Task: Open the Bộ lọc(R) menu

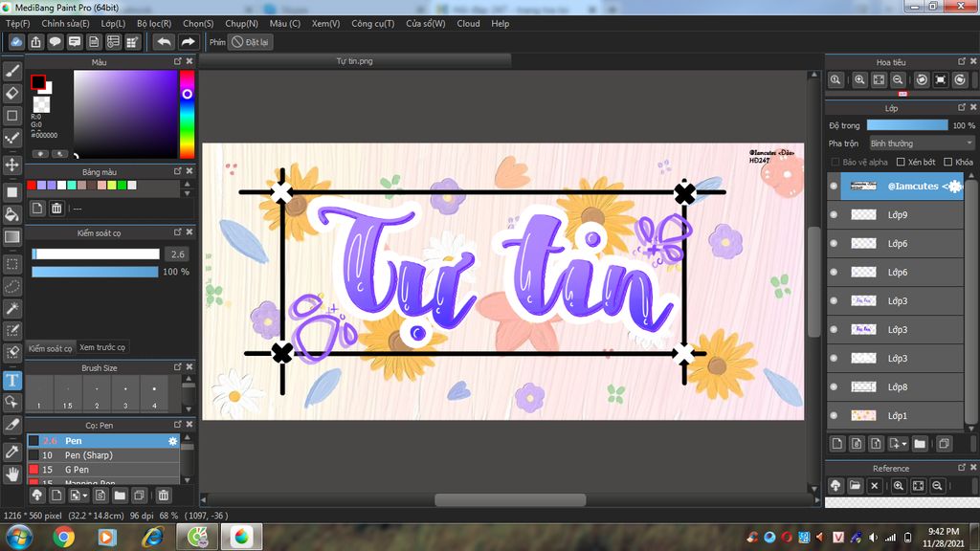Action: [x=154, y=23]
